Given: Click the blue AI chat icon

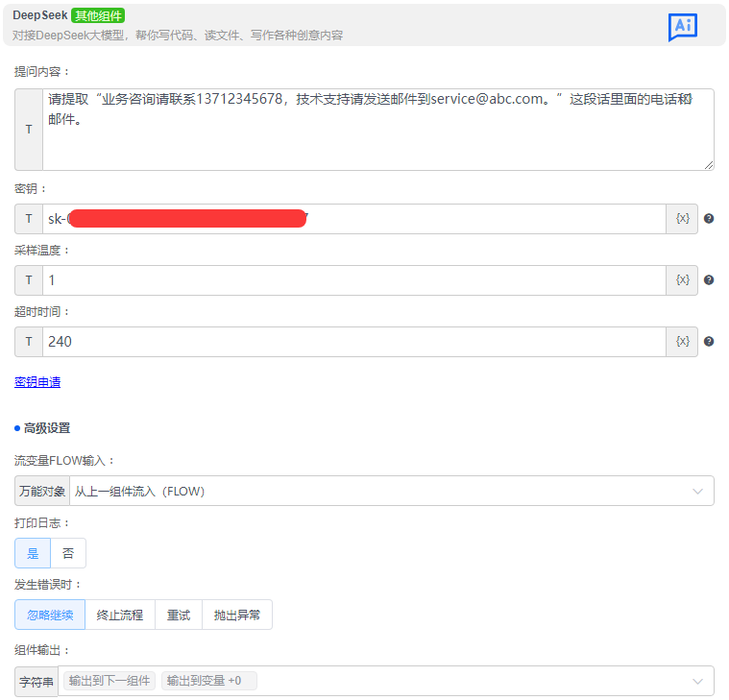Looking at the screenshot, I should point(683,27).
